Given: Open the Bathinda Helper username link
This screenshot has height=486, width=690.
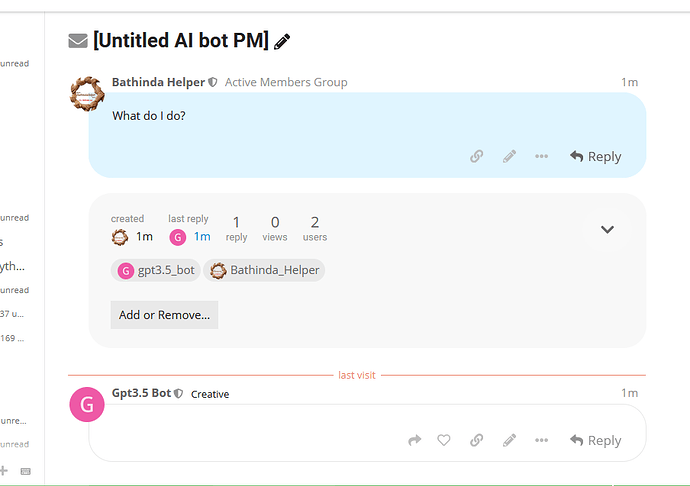Looking at the screenshot, I should (158, 82).
